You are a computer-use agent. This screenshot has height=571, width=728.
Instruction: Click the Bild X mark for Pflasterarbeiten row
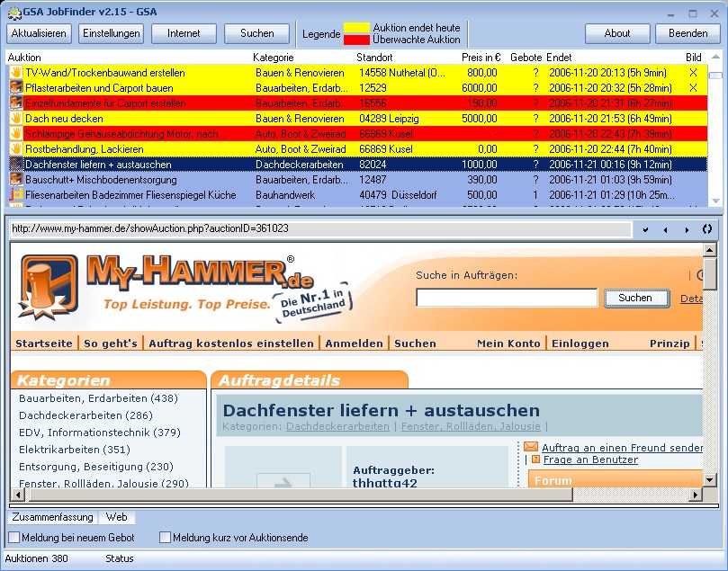click(693, 87)
